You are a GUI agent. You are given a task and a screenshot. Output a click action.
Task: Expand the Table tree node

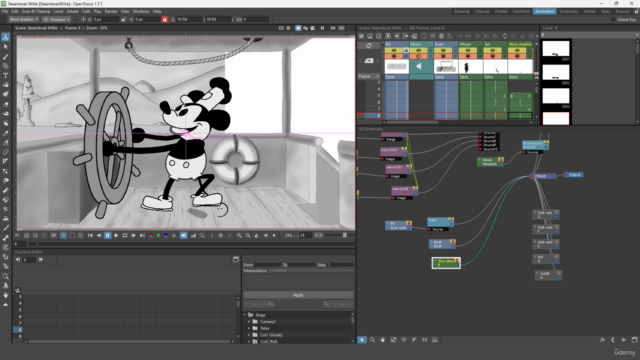[249, 328]
